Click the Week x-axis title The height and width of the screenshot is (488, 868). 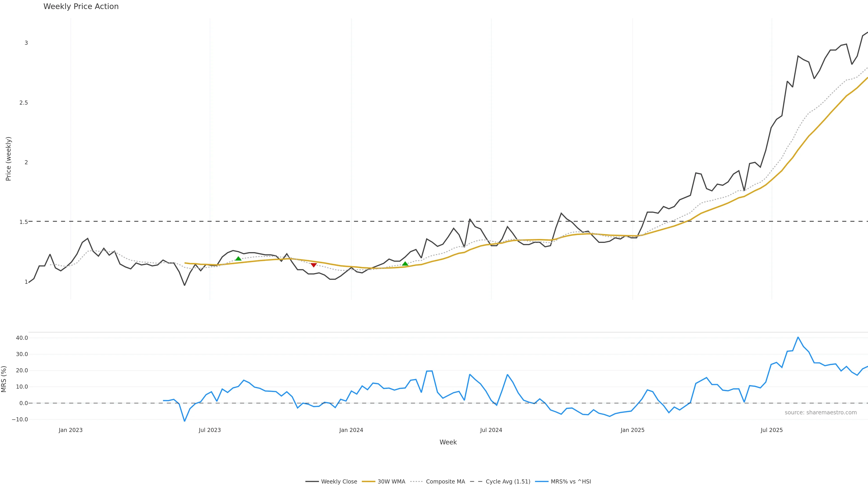pyautogui.click(x=448, y=442)
